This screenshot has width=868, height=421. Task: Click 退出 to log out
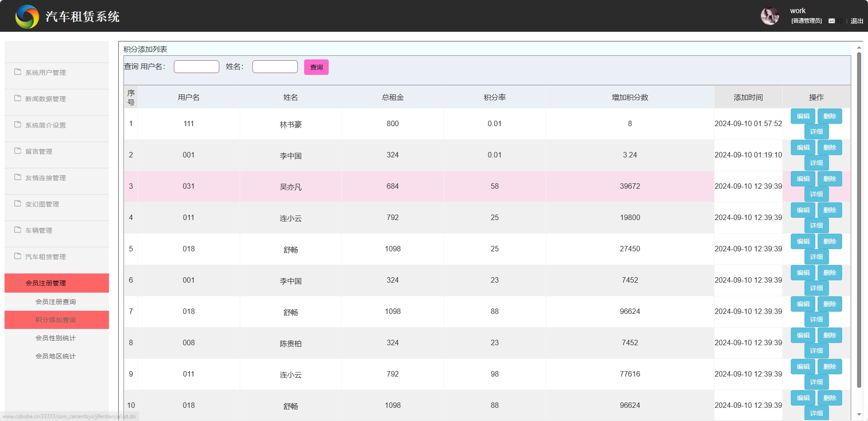point(857,21)
